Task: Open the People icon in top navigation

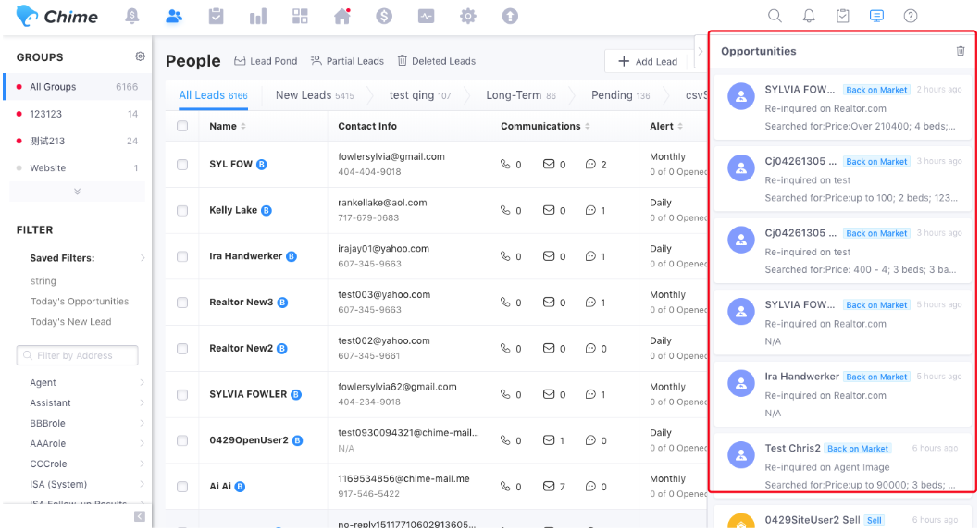Action: coord(174,17)
